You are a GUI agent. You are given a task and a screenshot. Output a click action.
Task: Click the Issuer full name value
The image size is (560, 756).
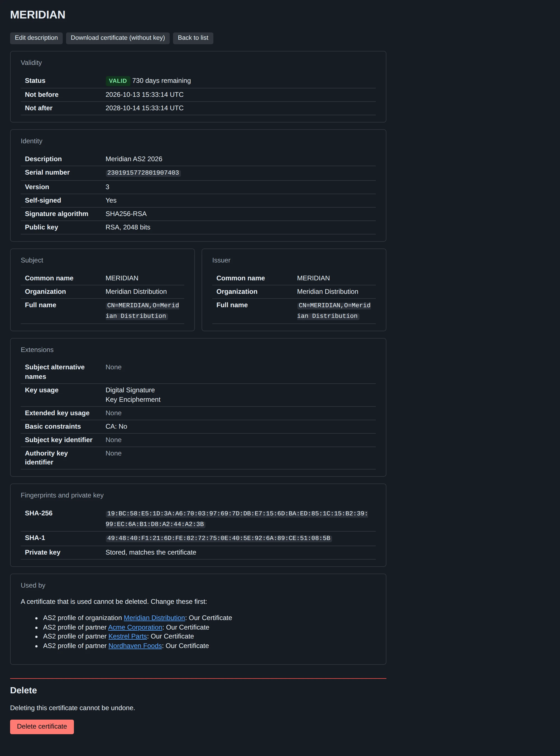point(334,311)
